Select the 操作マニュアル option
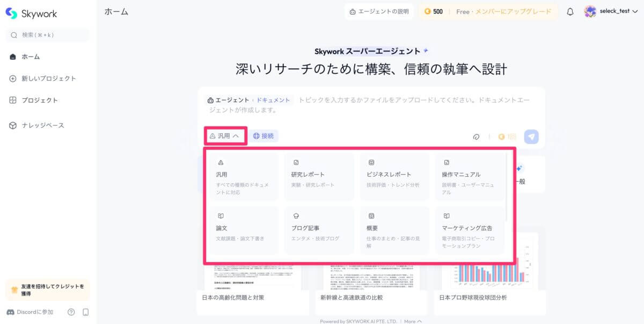 click(470, 177)
